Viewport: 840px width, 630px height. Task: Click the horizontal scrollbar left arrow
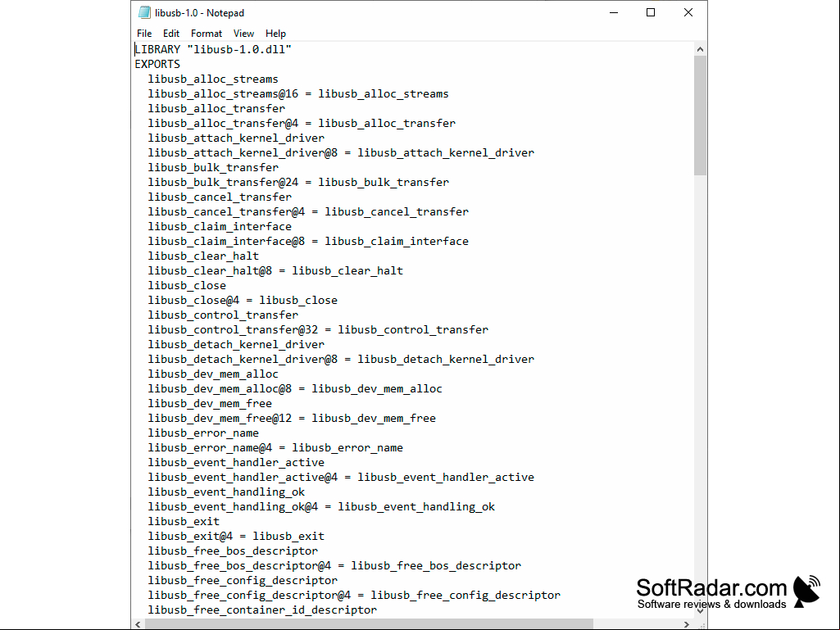click(x=138, y=624)
